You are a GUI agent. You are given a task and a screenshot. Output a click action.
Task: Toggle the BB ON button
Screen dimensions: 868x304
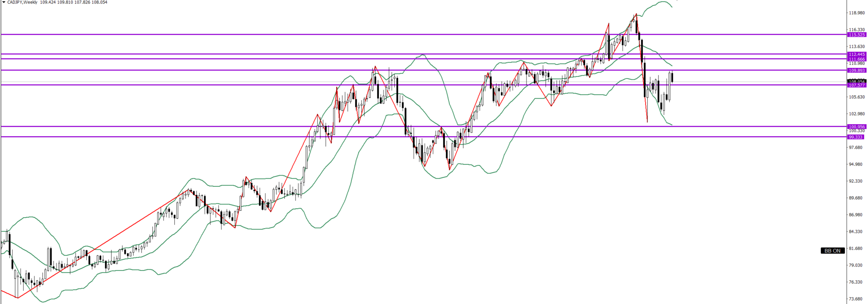832,251
